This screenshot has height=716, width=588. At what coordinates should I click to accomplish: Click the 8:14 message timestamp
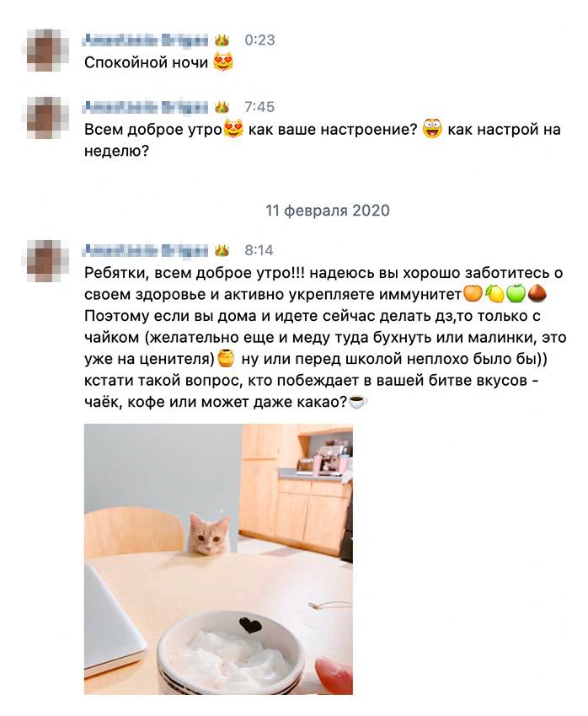259,250
